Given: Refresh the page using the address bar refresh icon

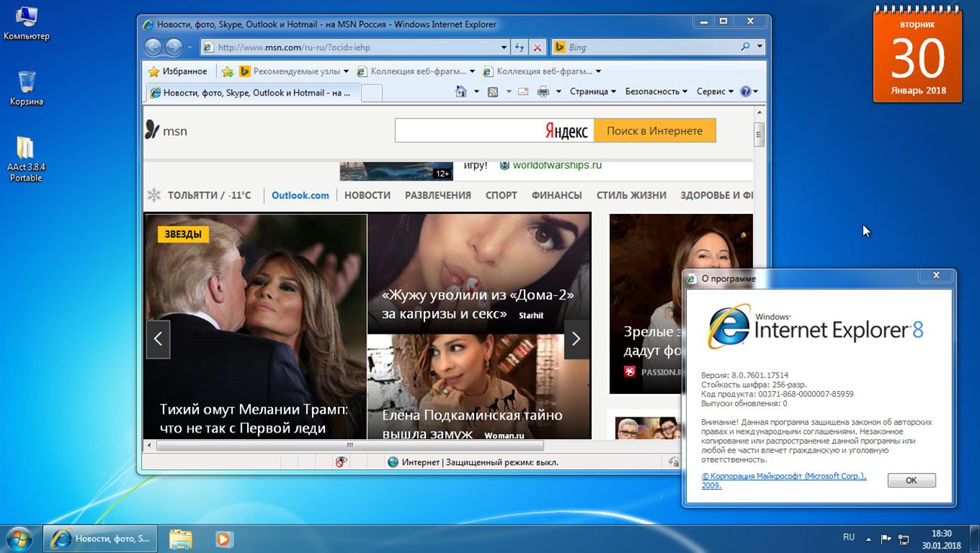Looking at the screenshot, I should (x=519, y=47).
